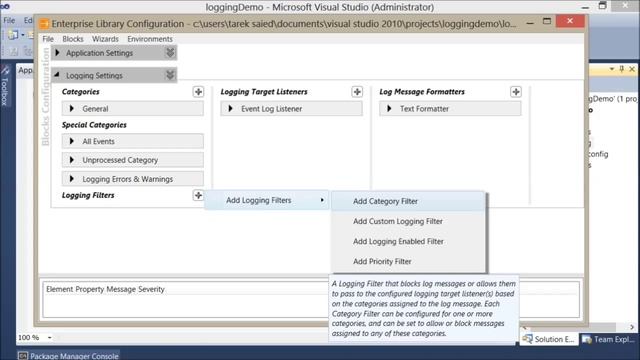
Task: Pin the Visual Studio side panel
Action: point(622,69)
